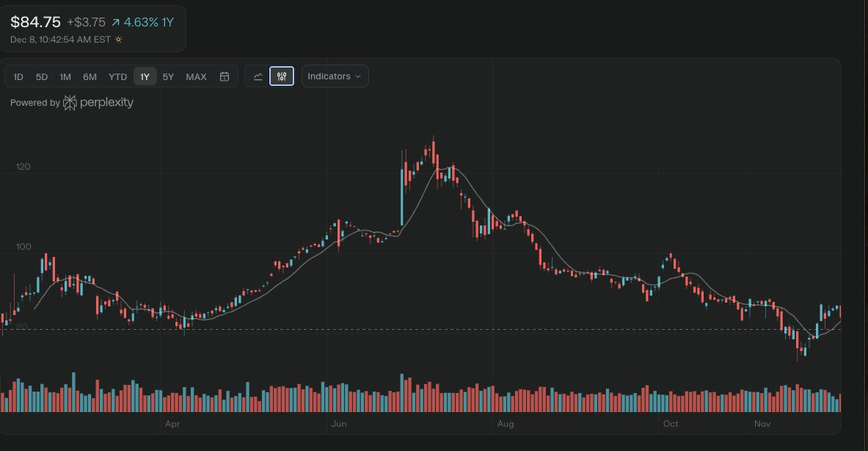Click the Powered by text
868x451 pixels.
tap(35, 103)
